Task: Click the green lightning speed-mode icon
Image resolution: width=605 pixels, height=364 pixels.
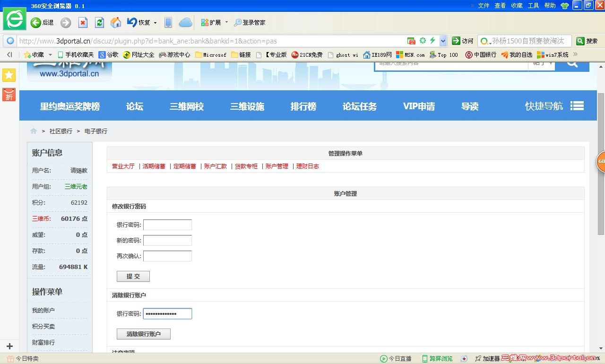Action: [432, 41]
